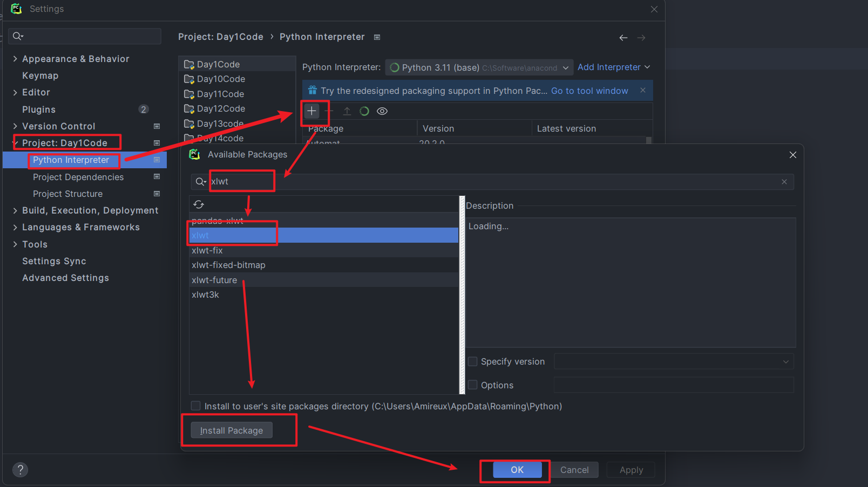The height and width of the screenshot is (487, 868).
Task: Enable the Specify version checkbox
Action: [x=473, y=361]
